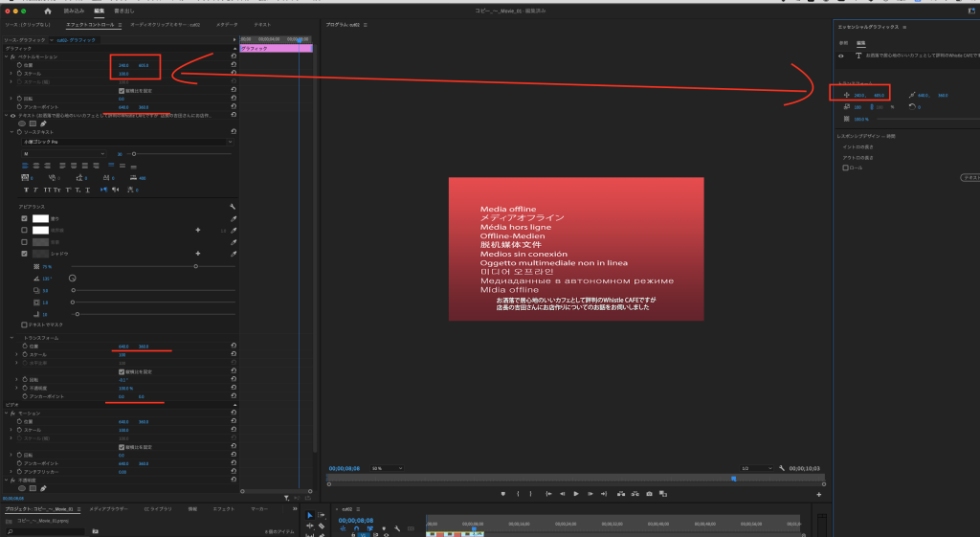Open the メタデータ panel tab

(x=227, y=24)
